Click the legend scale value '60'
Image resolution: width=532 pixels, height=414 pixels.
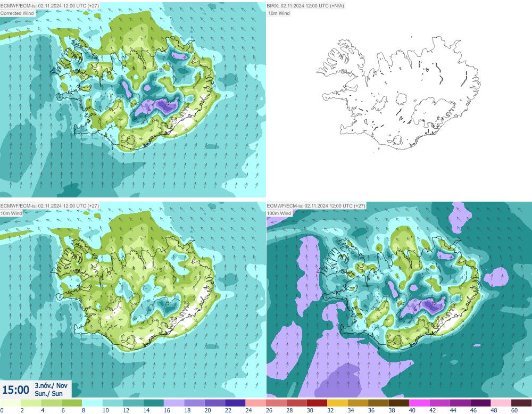[514, 410]
